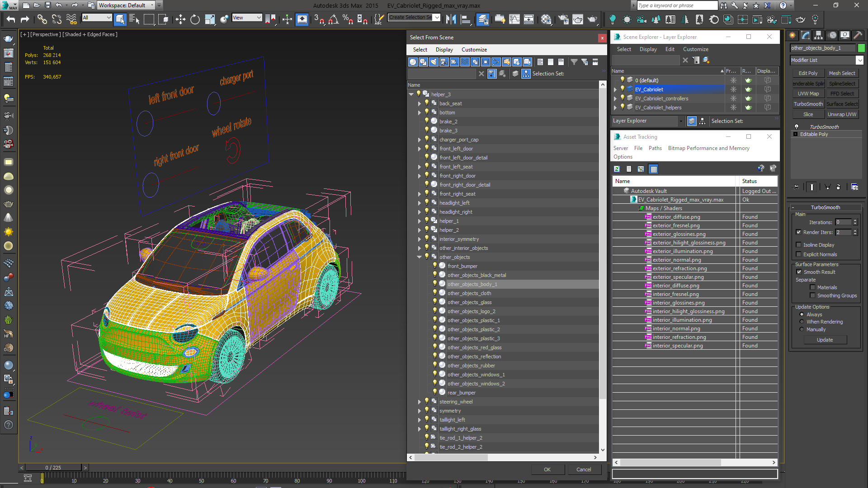Select the Select and Link tool
The height and width of the screenshot is (488, 868).
click(x=42, y=19)
